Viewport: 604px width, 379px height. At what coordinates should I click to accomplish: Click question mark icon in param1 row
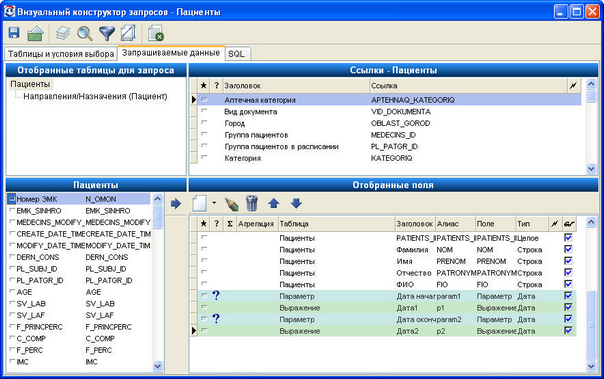pos(216,296)
